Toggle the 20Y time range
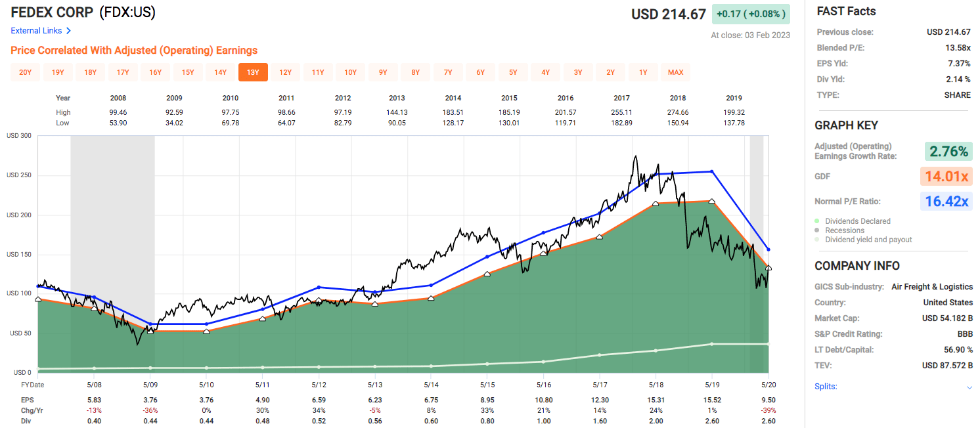The image size is (980, 428). [25, 72]
